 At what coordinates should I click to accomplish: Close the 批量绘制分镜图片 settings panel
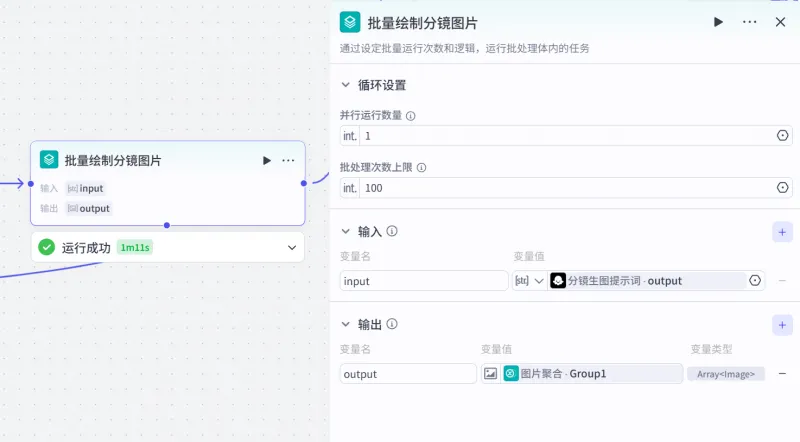pyautogui.click(x=781, y=22)
